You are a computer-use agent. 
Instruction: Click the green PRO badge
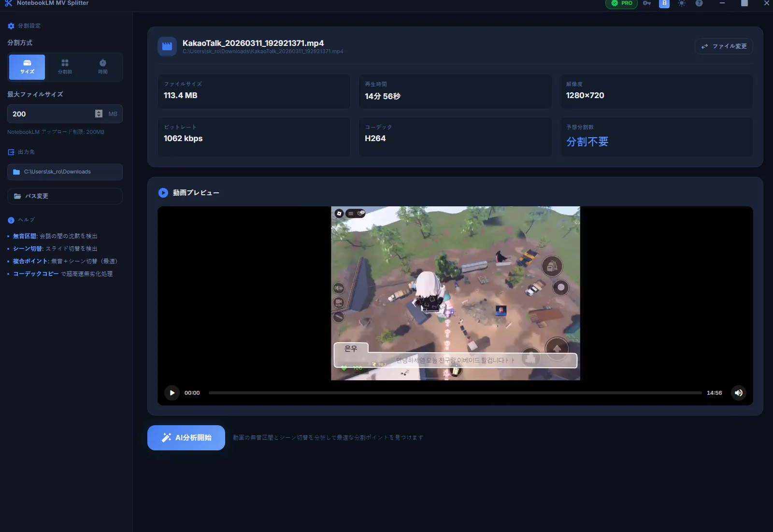point(621,3)
